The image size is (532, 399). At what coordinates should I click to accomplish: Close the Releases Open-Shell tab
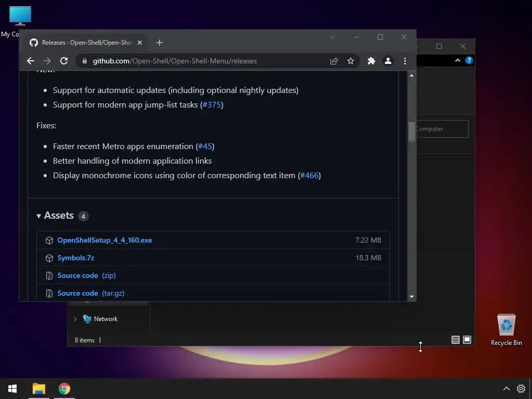coord(139,43)
